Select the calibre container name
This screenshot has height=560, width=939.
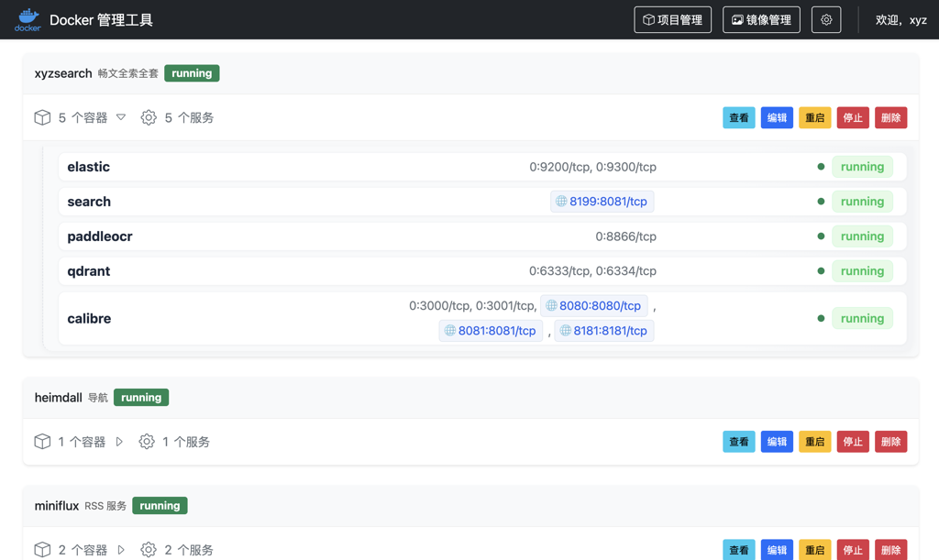(89, 318)
